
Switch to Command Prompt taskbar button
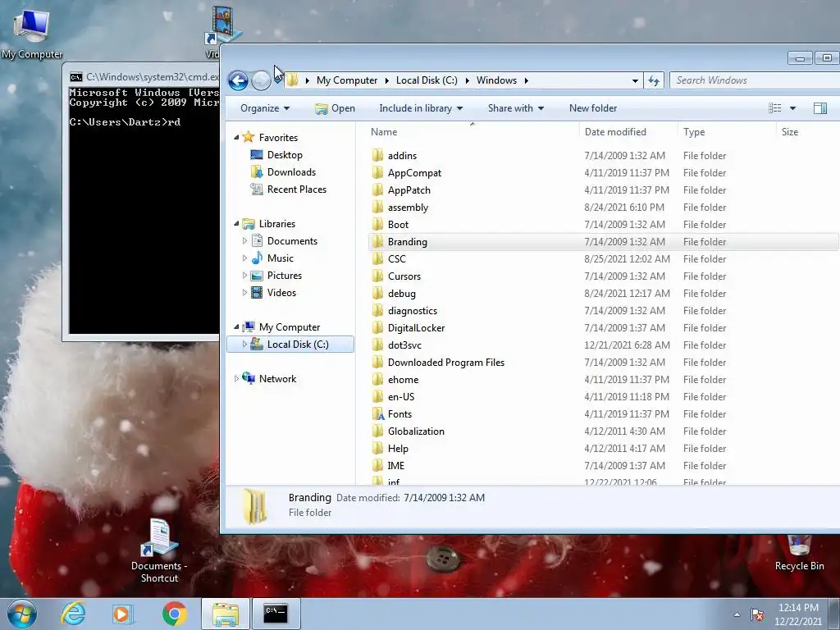tap(276, 614)
